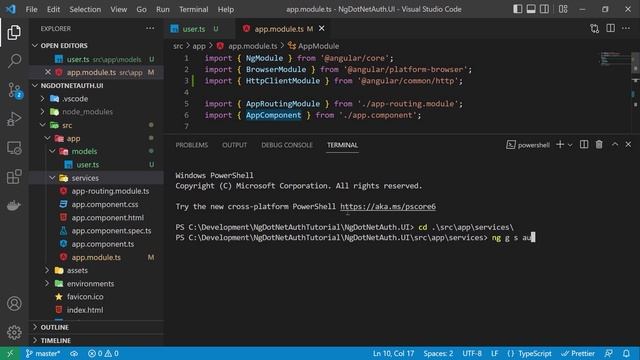640x360 pixels.
Task: Collapse the Open Editors section
Action: pyautogui.click(x=35, y=45)
